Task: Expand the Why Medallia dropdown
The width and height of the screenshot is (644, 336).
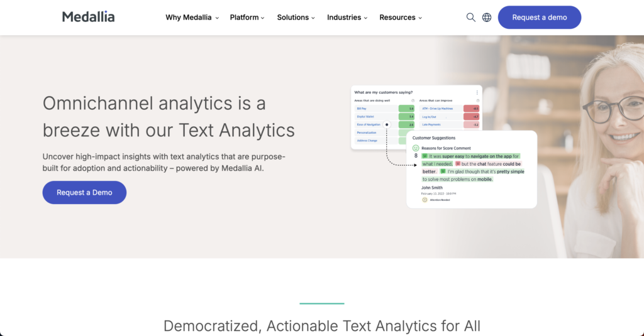Action: point(192,18)
